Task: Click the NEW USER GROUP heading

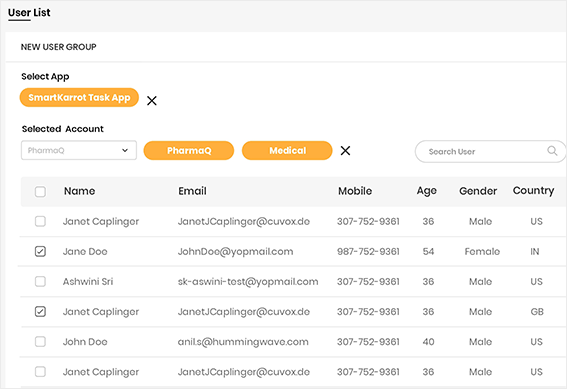Action: (59, 47)
